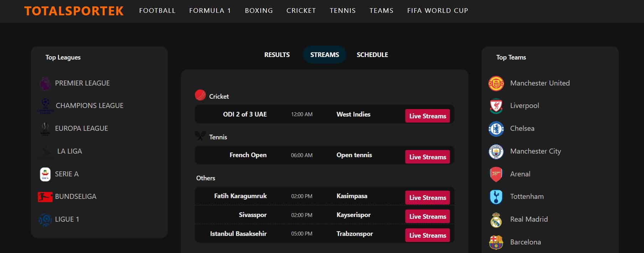Open the FIFA WORLD CUP menu item
Viewport: 644px width, 253px height.
click(438, 11)
